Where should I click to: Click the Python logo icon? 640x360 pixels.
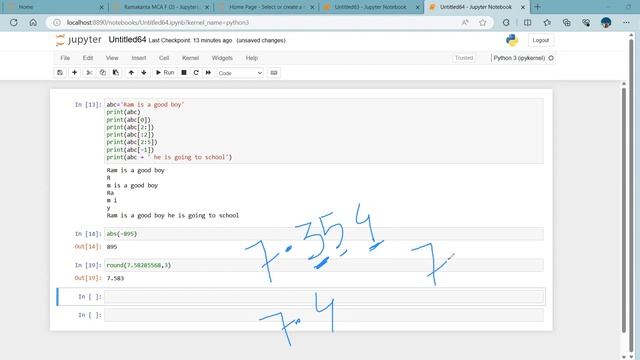click(512, 40)
